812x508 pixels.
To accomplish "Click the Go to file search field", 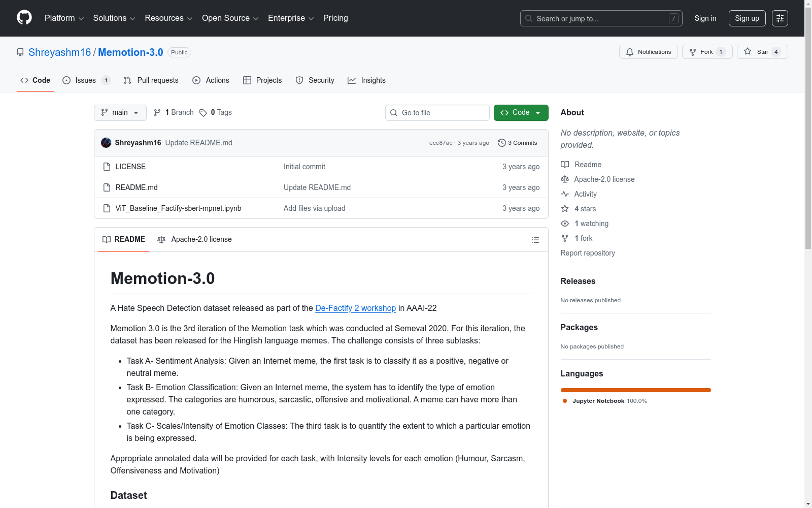I will (437, 113).
